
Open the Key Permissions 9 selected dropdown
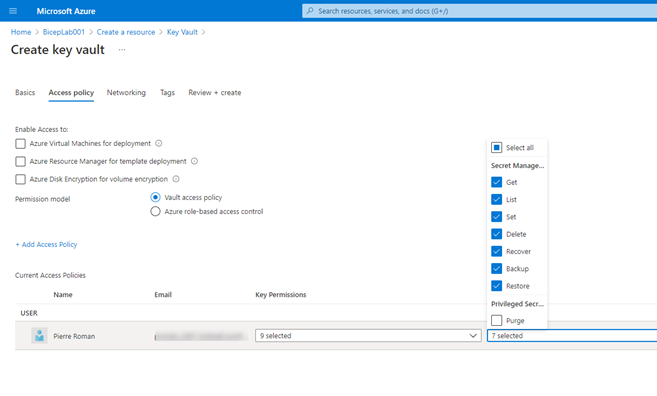tap(368, 336)
